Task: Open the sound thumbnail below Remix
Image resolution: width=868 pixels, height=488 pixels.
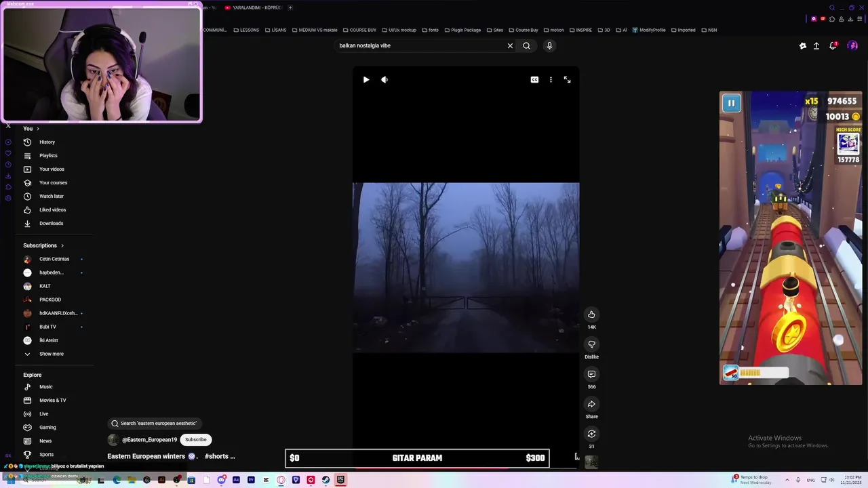Action: click(x=591, y=462)
